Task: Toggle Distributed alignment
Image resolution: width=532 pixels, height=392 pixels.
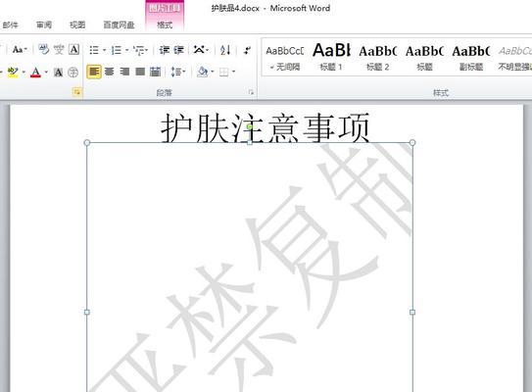Action: tap(155, 72)
